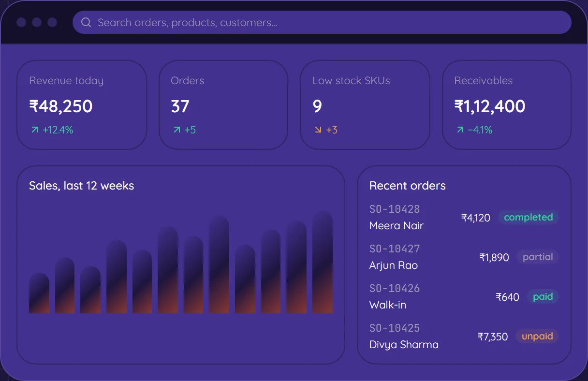Open order SO-10426
The width and height of the screenshot is (588, 381).
click(x=395, y=288)
